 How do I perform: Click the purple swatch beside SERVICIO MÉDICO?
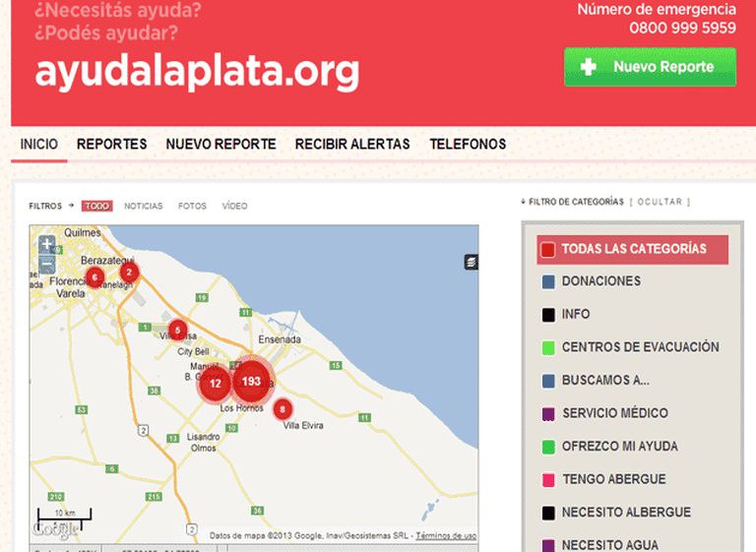pyautogui.click(x=548, y=413)
